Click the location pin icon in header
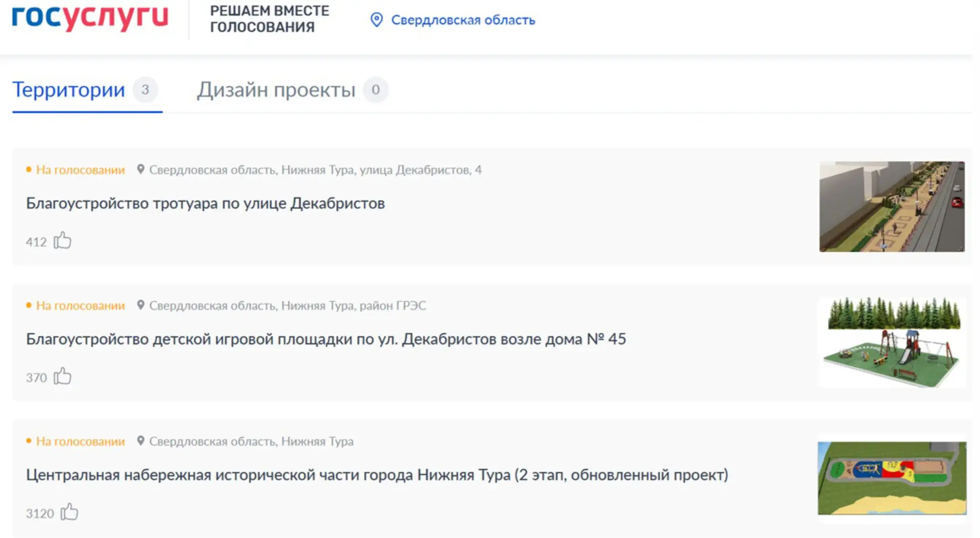 click(x=377, y=20)
